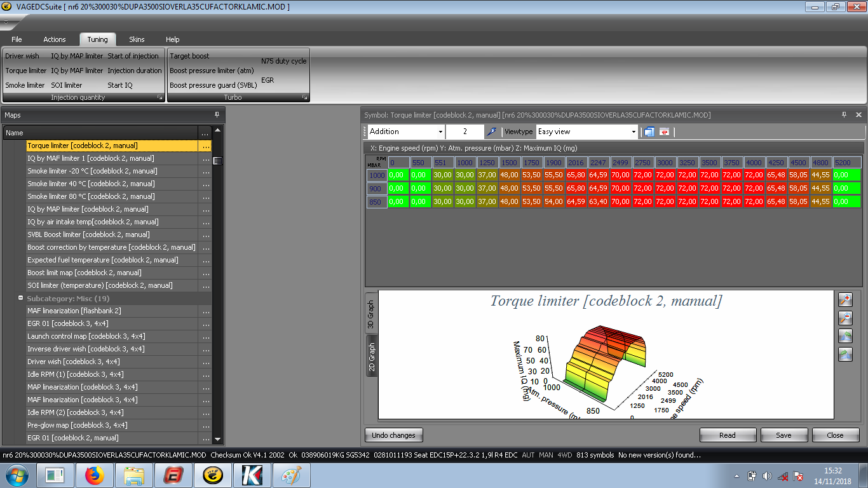Launch Firefox from the taskbar
868x488 pixels.
pyautogui.click(x=94, y=475)
